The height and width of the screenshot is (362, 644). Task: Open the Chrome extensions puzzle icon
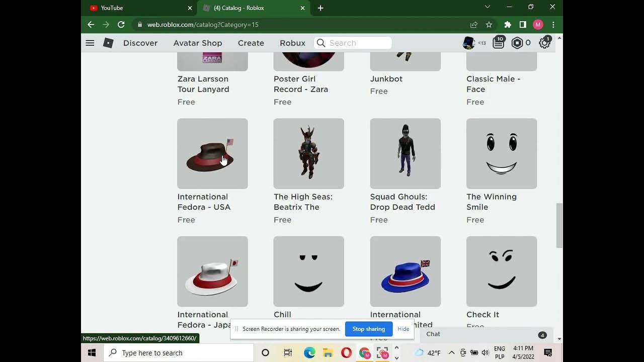(508, 25)
